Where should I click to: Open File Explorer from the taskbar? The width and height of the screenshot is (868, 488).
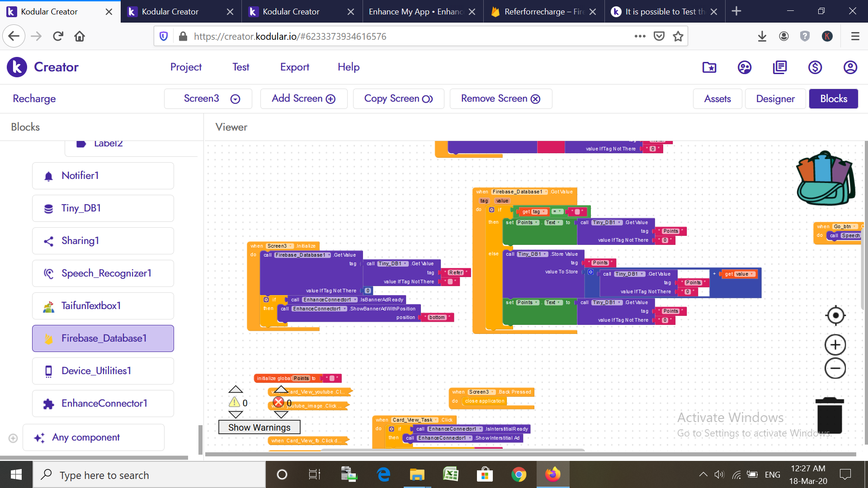417,474
